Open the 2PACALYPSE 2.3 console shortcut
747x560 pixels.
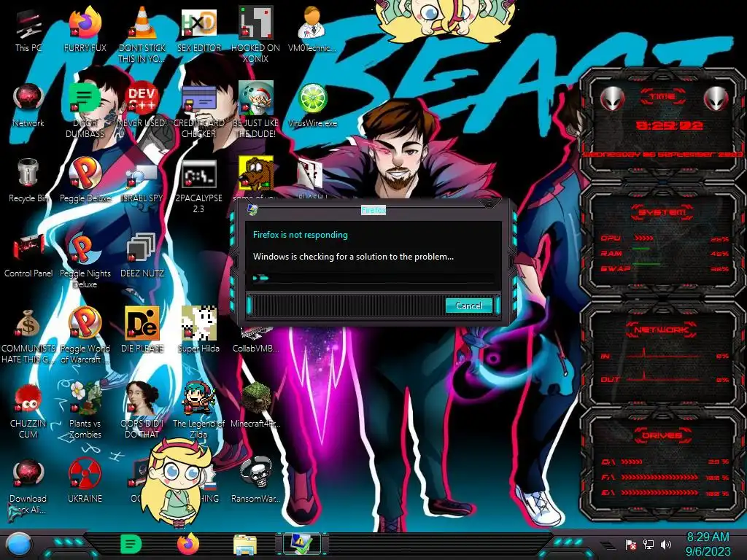(x=198, y=184)
